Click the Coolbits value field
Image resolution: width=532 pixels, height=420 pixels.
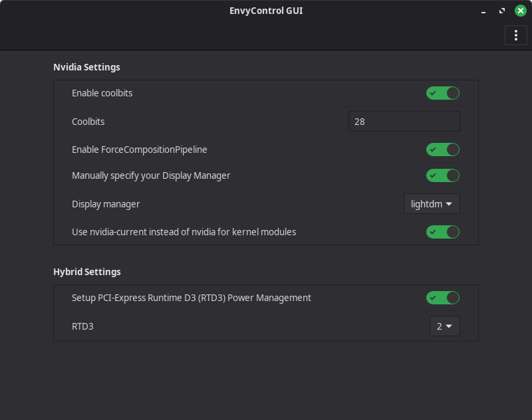[404, 122]
